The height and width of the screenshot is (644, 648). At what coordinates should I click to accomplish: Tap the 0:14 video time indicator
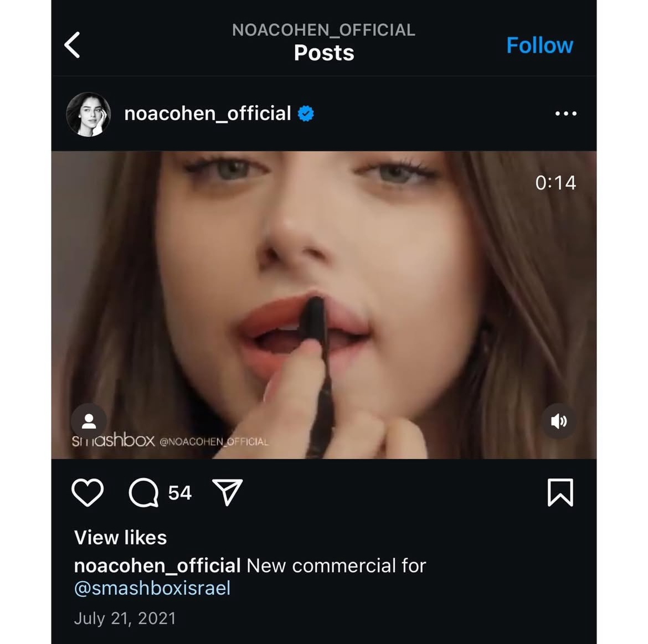pos(556,183)
